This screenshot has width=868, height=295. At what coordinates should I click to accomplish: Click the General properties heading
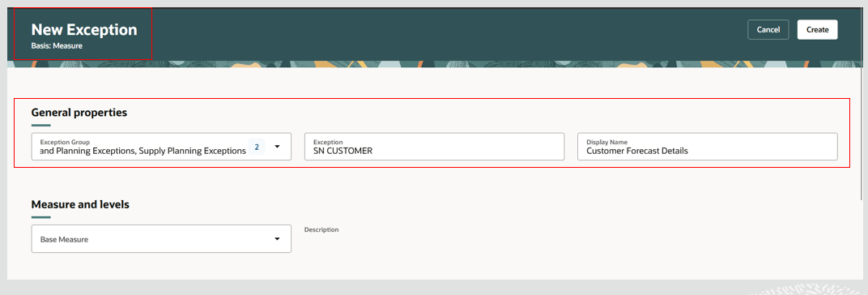pyautogui.click(x=79, y=113)
